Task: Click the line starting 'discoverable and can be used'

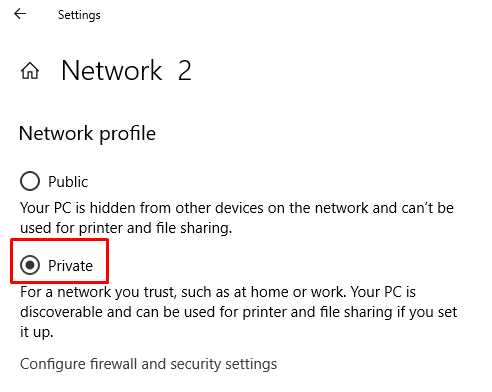Action: tap(239, 313)
